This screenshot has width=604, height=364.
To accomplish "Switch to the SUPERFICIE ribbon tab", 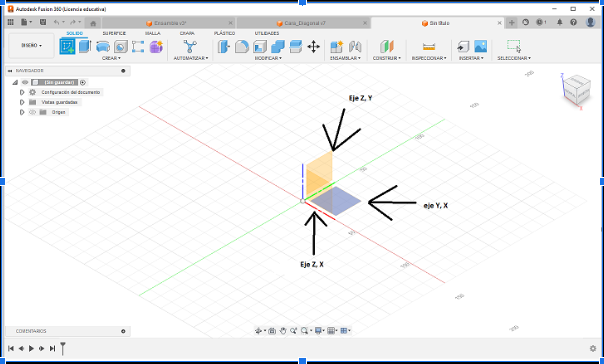I will [x=114, y=34].
